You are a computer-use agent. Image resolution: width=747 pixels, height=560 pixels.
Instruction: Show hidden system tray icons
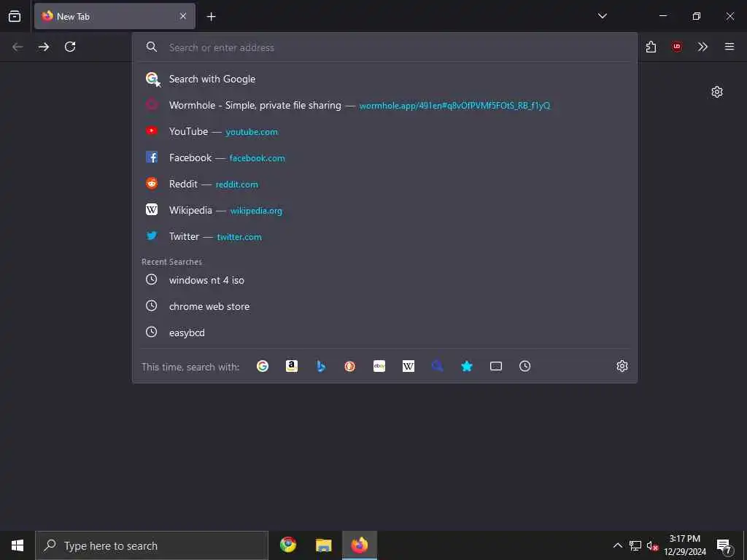click(617, 545)
